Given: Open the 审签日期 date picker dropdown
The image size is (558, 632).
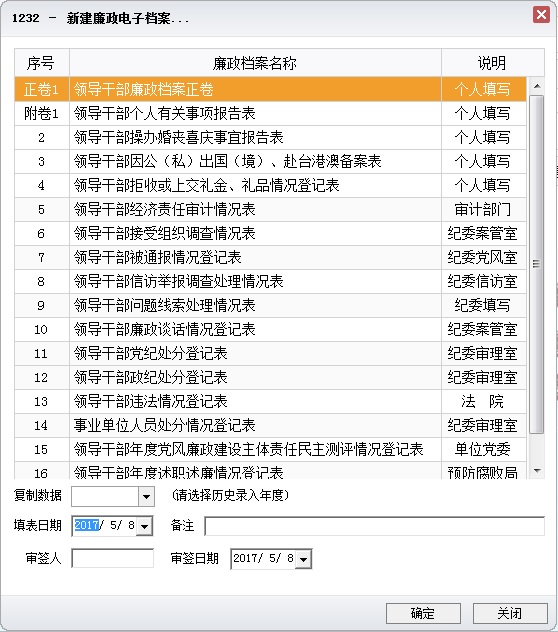Looking at the screenshot, I should 304,559.
